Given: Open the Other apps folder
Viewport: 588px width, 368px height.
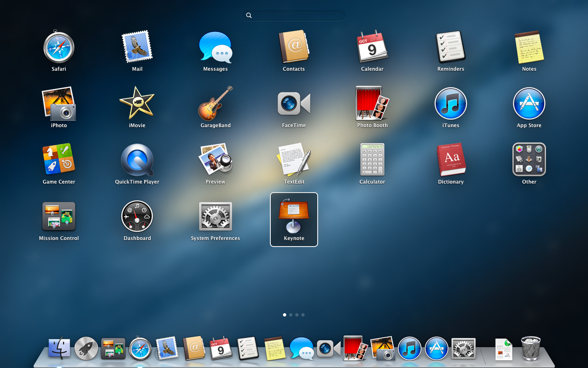Looking at the screenshot, I should [x=529, y=159].
